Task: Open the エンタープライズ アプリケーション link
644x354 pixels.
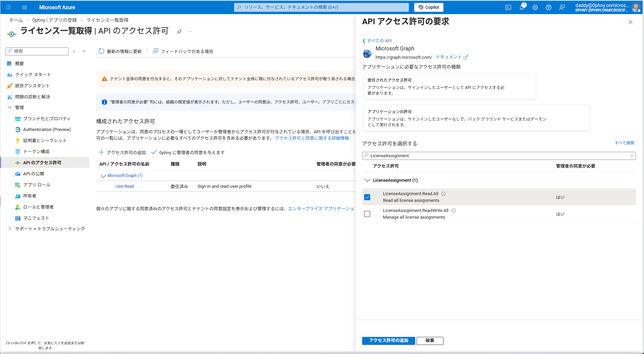Action: [x=321, y=209]
